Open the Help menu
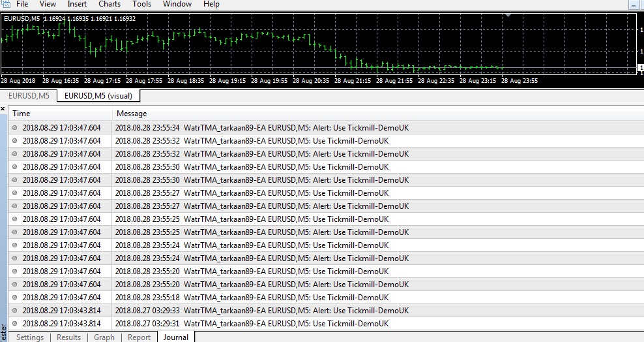This screenshot has width=644, height=342. pos(211,4)
